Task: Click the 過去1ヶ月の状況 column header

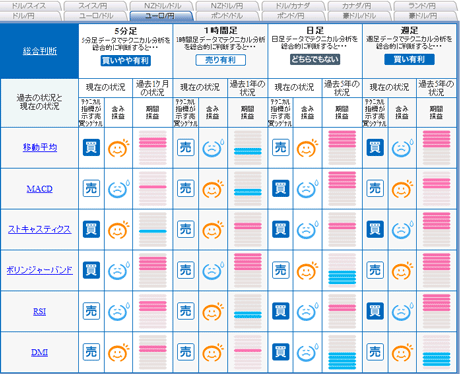Action: (152, 88)
